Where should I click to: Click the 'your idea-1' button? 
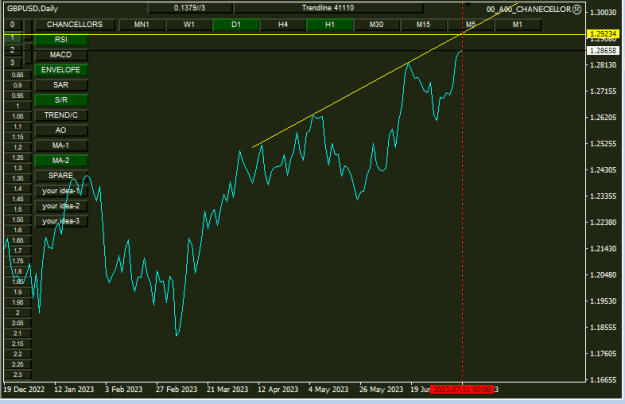click(61, 191)
